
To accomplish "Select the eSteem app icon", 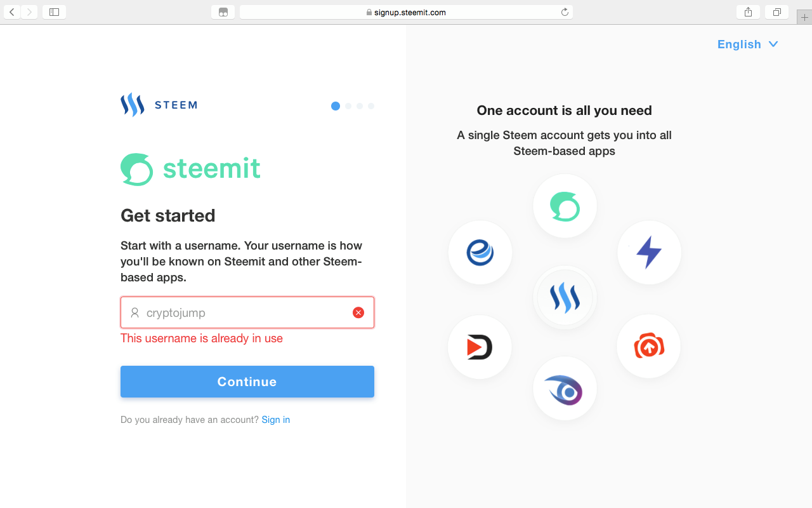I will pos(480,252).
